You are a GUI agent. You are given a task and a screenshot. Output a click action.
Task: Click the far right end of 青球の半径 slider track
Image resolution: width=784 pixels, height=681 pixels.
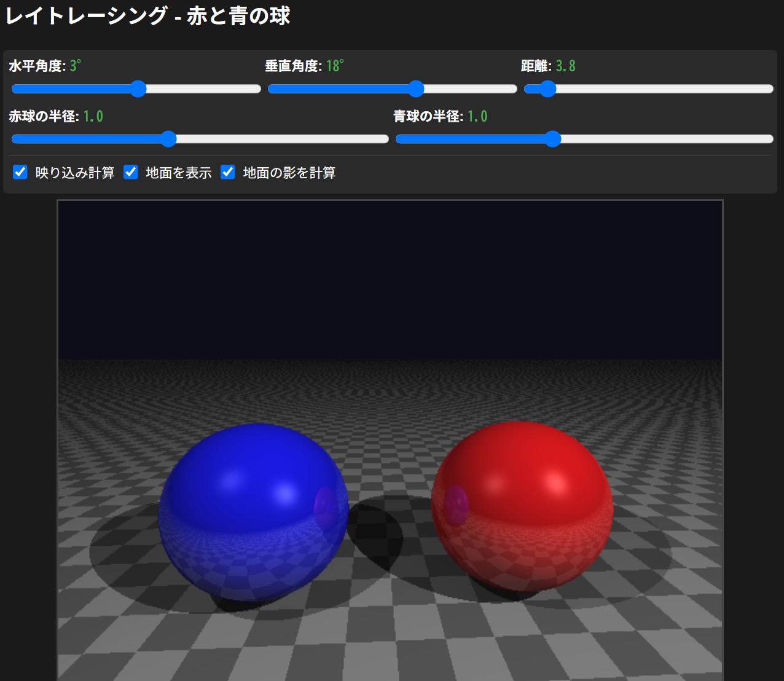click(770, 139)
